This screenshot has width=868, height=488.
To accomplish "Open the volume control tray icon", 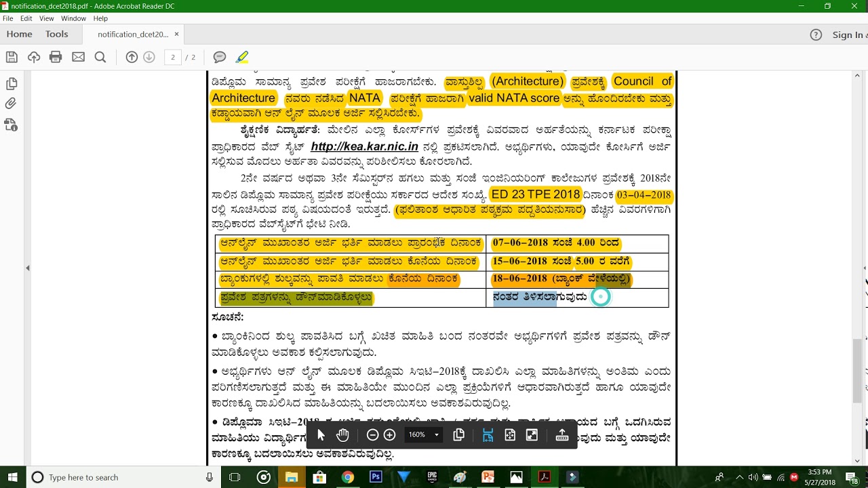I will click(x=752, y=477).
